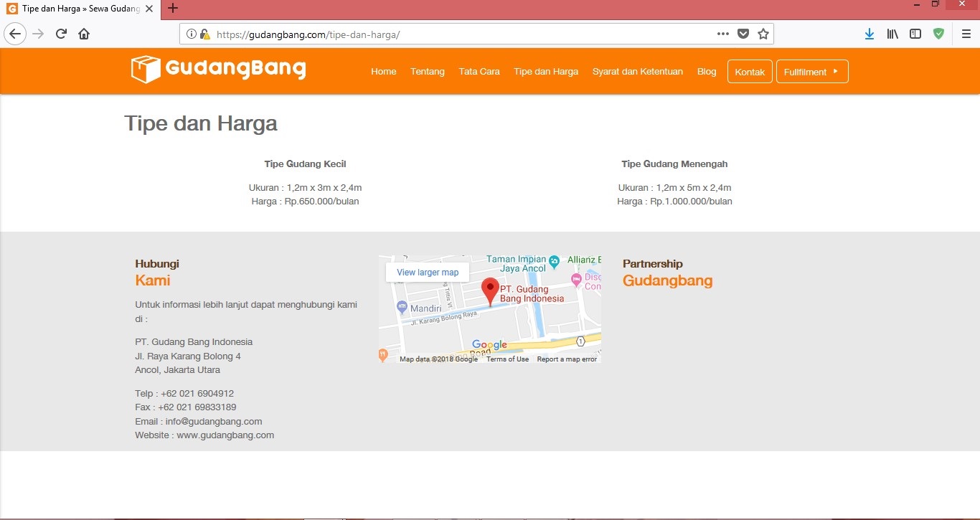980x520 pixels.
Task: Click the www.gudangbang.com website text
Action: point(225,435)
